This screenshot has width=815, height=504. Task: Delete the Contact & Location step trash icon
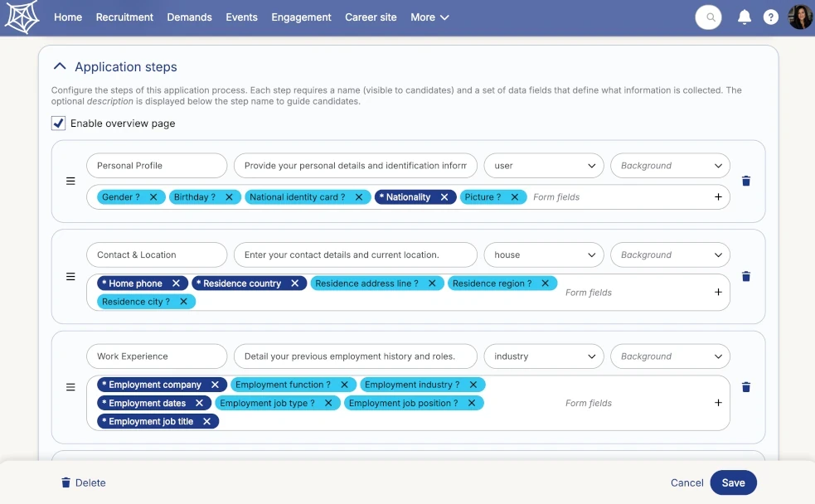tap(746, 276)
